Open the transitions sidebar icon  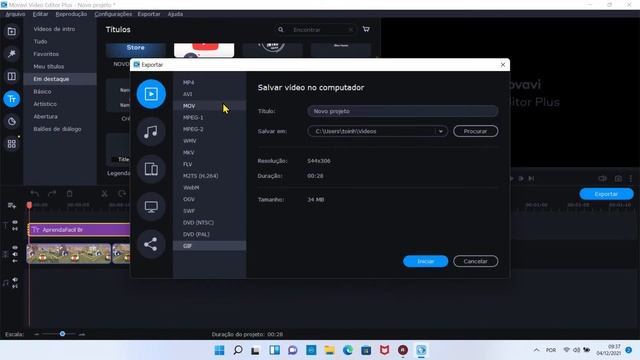11,76
